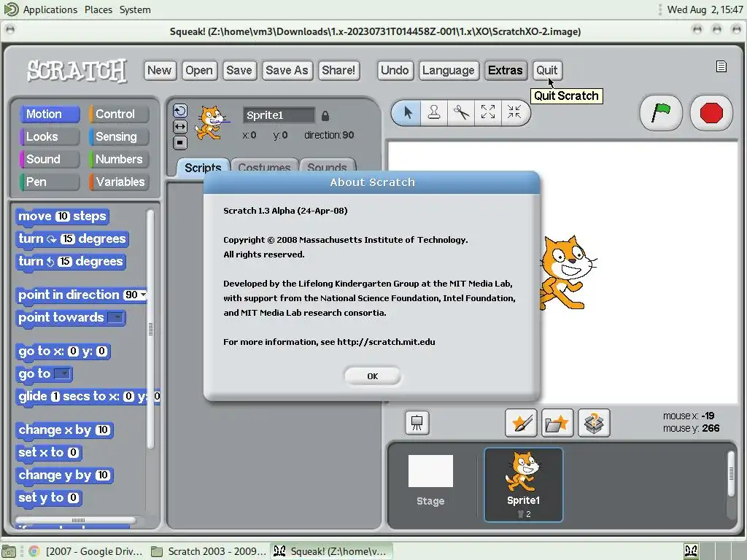Open the project notes page icon
The image size is (747, 560).
point(721,66)
